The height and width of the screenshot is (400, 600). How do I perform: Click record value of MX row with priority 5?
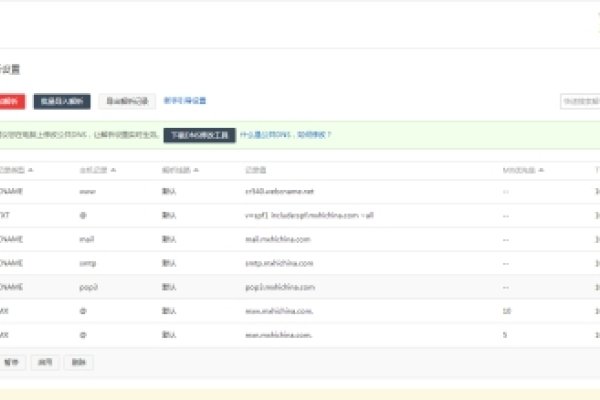tap(279, 335)
